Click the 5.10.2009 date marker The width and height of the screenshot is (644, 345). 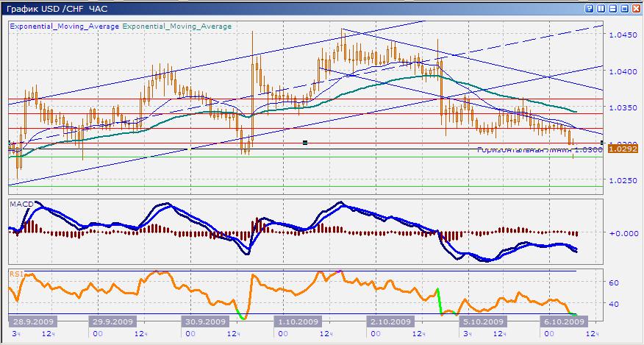482,321
